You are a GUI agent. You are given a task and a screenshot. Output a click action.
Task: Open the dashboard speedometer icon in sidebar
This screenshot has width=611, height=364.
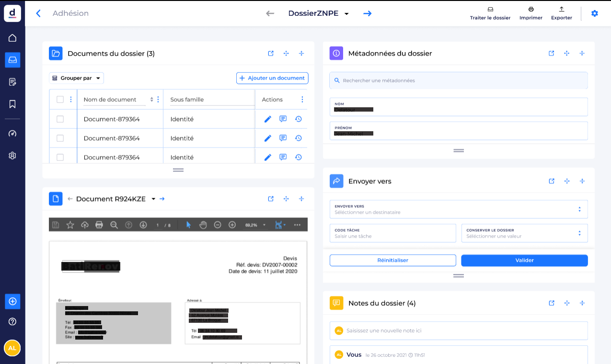[x=12, y=133]
